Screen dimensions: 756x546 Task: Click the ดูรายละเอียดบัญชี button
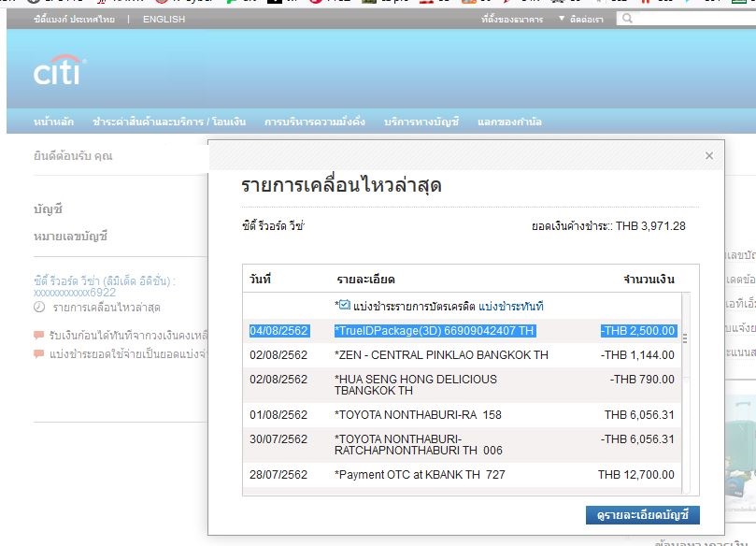click(x=643, y=514)
